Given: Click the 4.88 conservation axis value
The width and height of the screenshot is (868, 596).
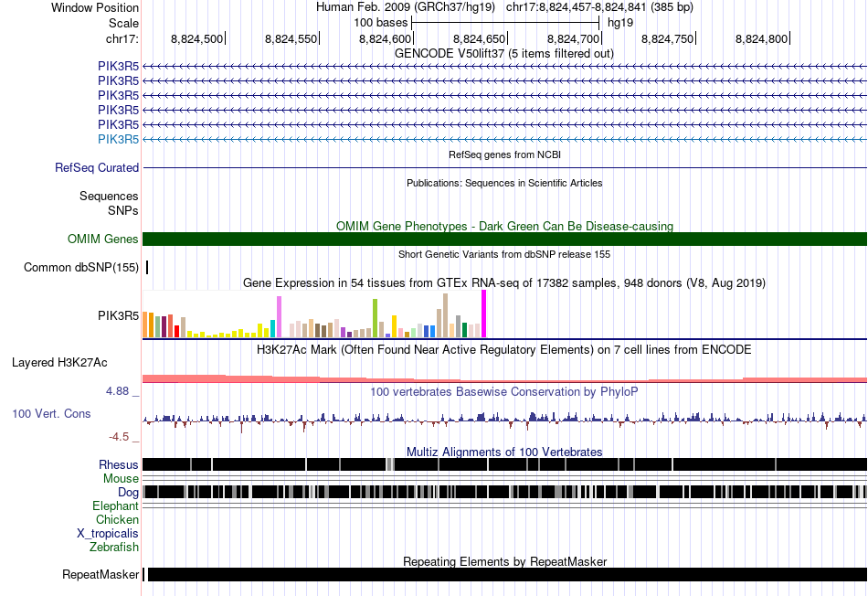Looking at the screenshot, I should coord(117,391).
